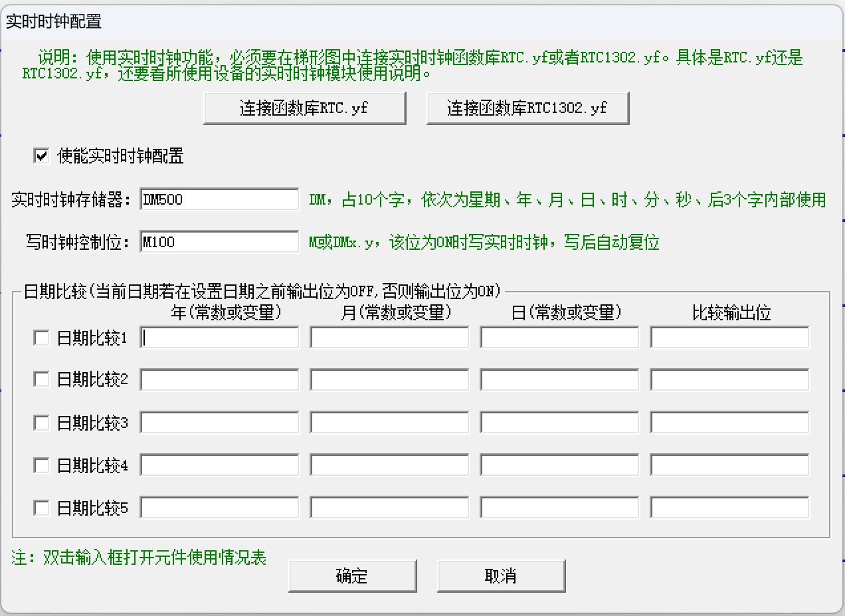The image size is (845, 616).
Task: Select the 月 field for 日期比较2
Action: tap(389, 380)
